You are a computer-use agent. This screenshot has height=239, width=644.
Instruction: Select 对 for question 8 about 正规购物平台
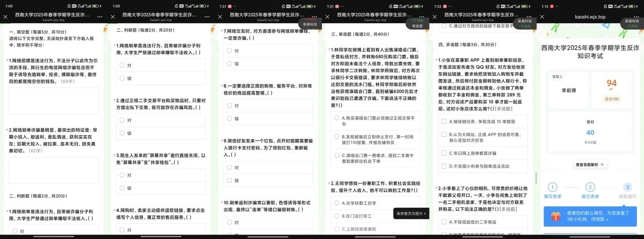(229, 106)
